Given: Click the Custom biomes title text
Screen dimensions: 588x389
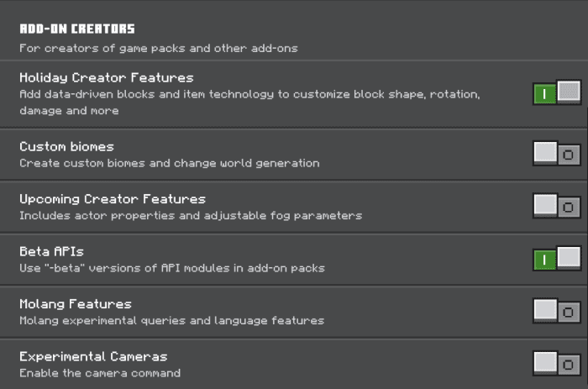Looking at the screenshot, I should coord(66,146).
